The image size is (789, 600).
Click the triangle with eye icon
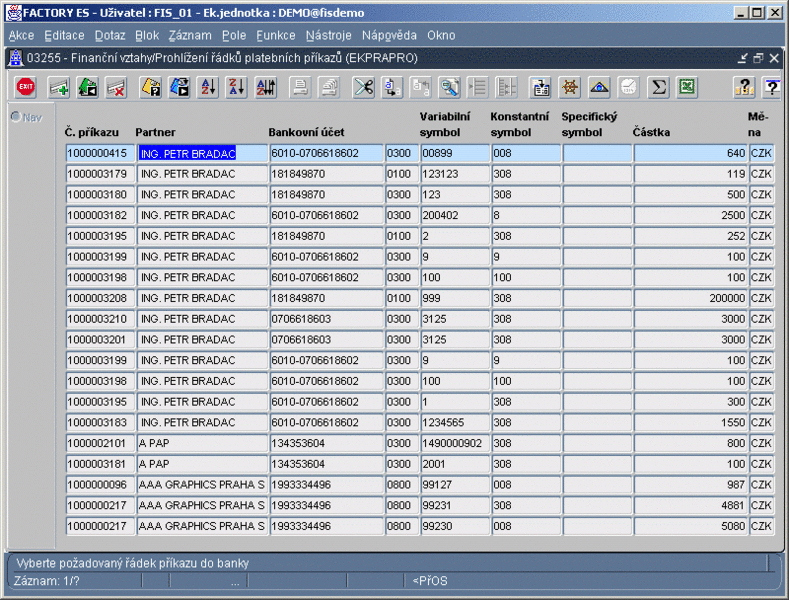coord(599,87)
